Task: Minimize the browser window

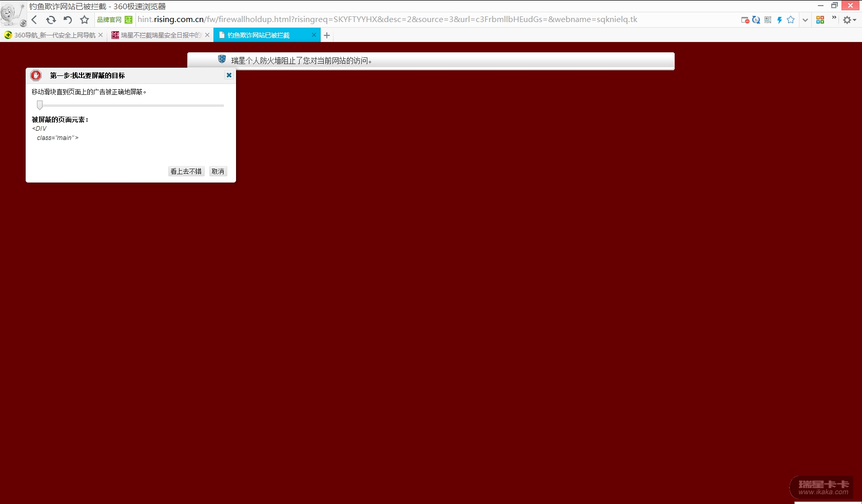Action: [x=820, y=6]
